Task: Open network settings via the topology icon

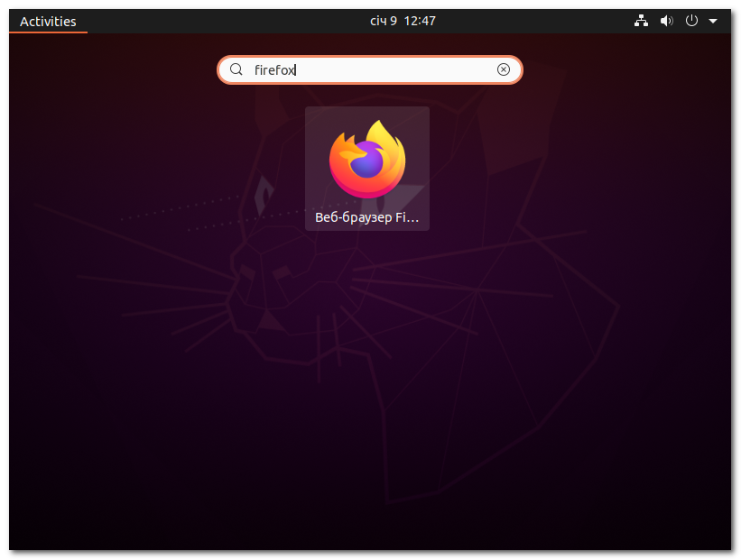Action: click(x=641, y=20)
